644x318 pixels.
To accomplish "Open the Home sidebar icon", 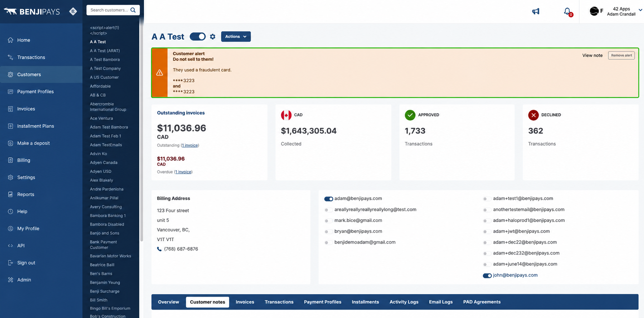I will (10, 40).
